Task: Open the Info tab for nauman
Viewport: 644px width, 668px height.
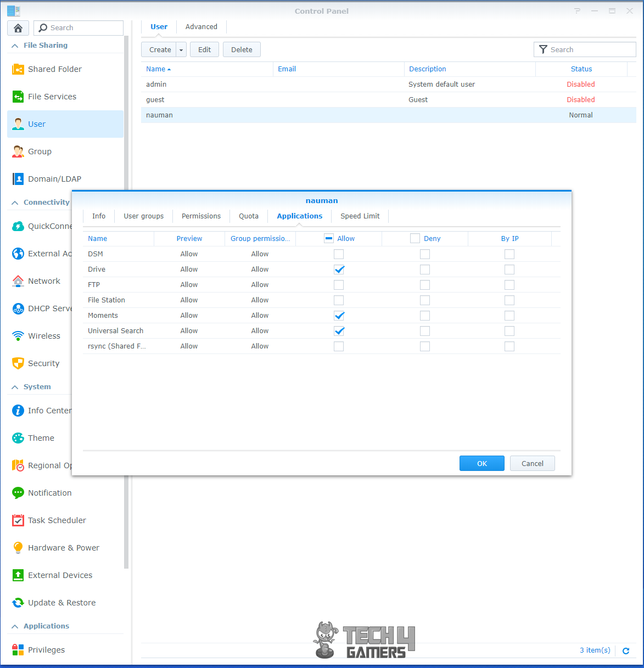Action: (99, 216)
